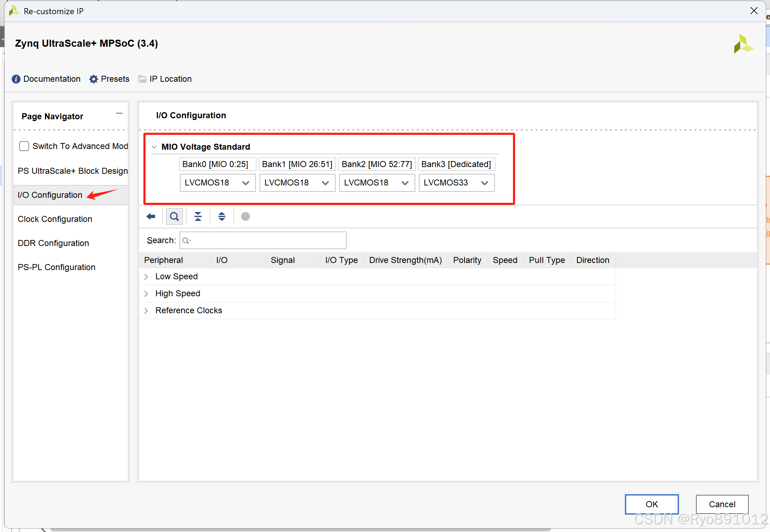Click the Expand All toolbar icon
The image size is (770, 532).
[222, 217]
